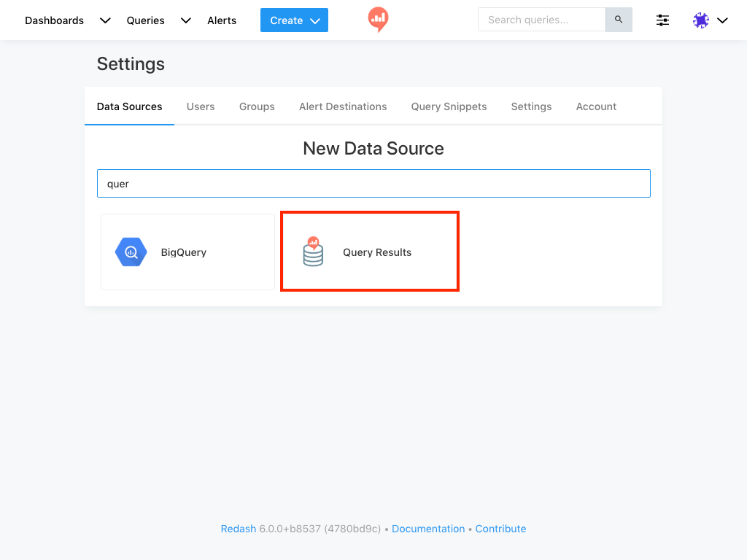This screenshot has height=560, width=747.
Task: Click the Redash logo icon
Action: pos(378,20)
